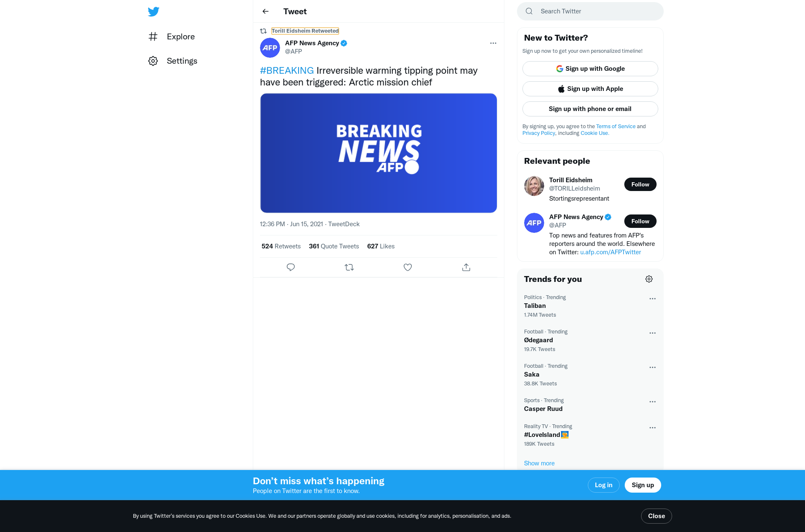Open more options for Taliban trend
805x532 pixels.
(652, 299)
